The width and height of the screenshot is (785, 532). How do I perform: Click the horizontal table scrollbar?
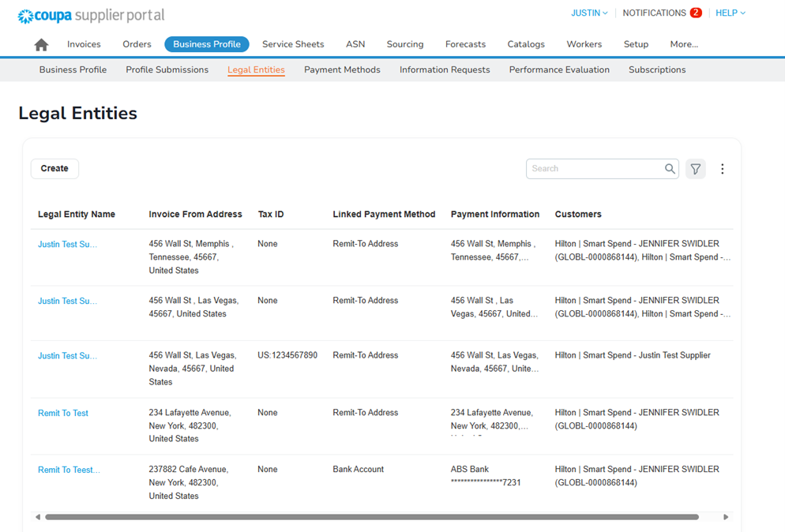pyautogui.click(x=371, y=517)
